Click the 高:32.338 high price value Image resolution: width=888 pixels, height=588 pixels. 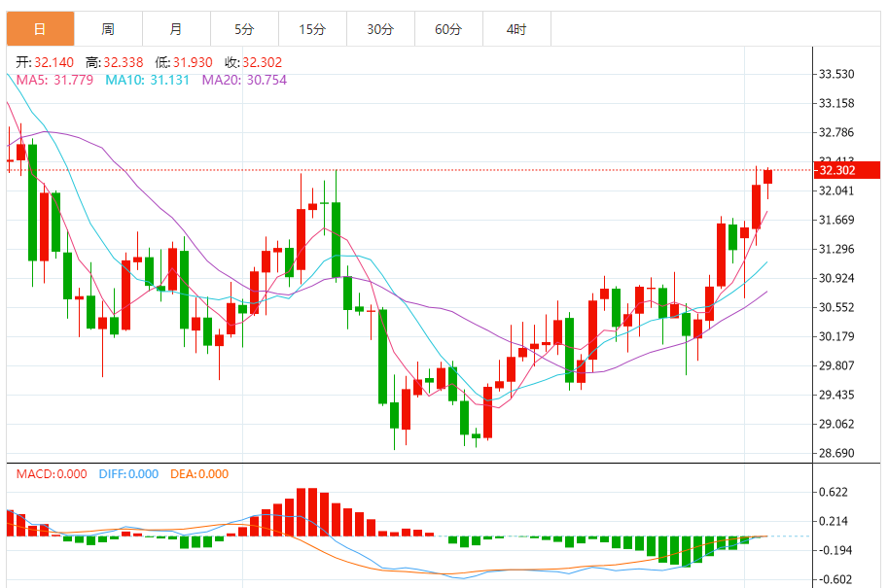click(x=115, y=62)
